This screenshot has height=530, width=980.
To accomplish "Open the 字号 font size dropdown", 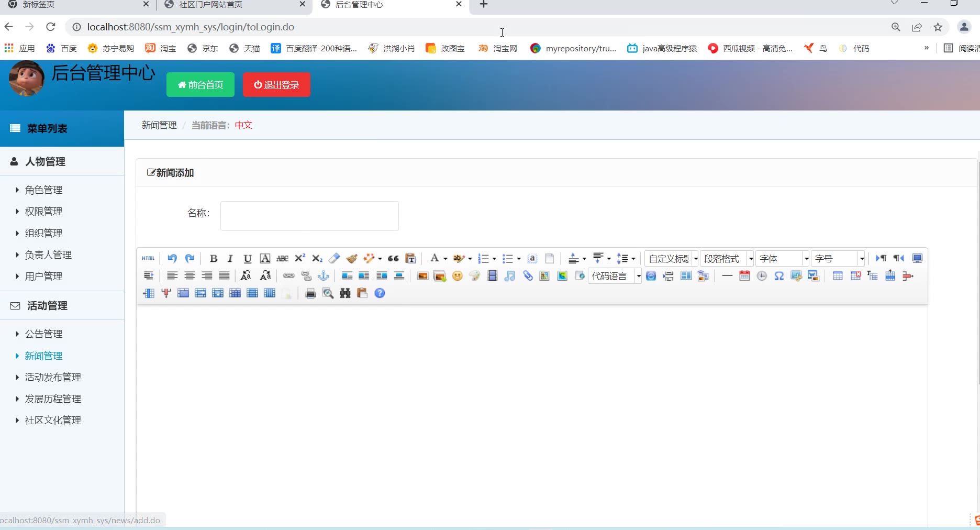I will [838, 259].
